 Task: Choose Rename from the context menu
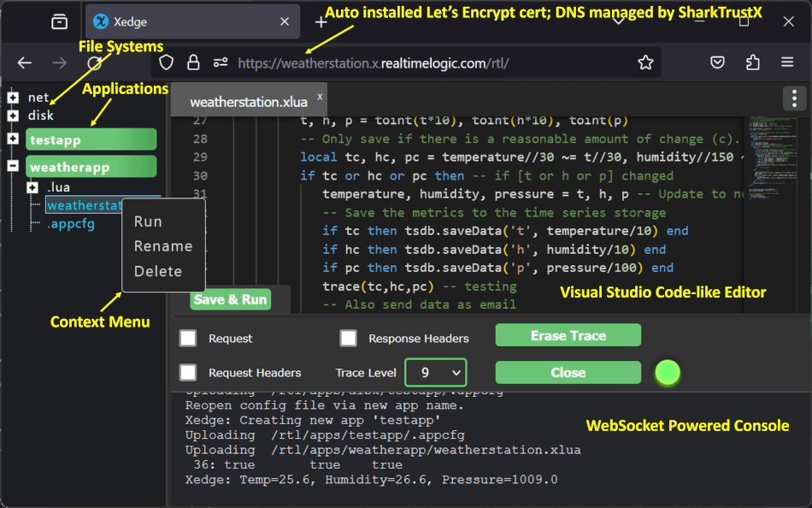click(x=163, y=246)
